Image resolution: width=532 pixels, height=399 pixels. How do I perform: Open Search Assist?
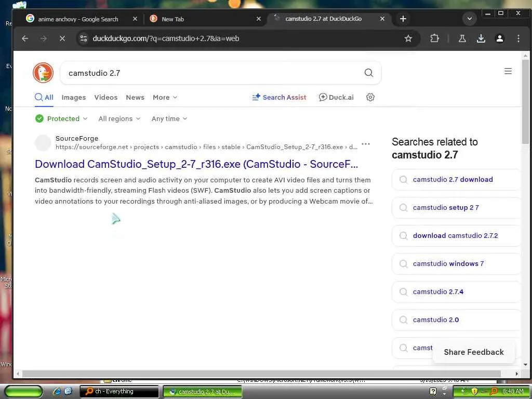pos(279,97)
